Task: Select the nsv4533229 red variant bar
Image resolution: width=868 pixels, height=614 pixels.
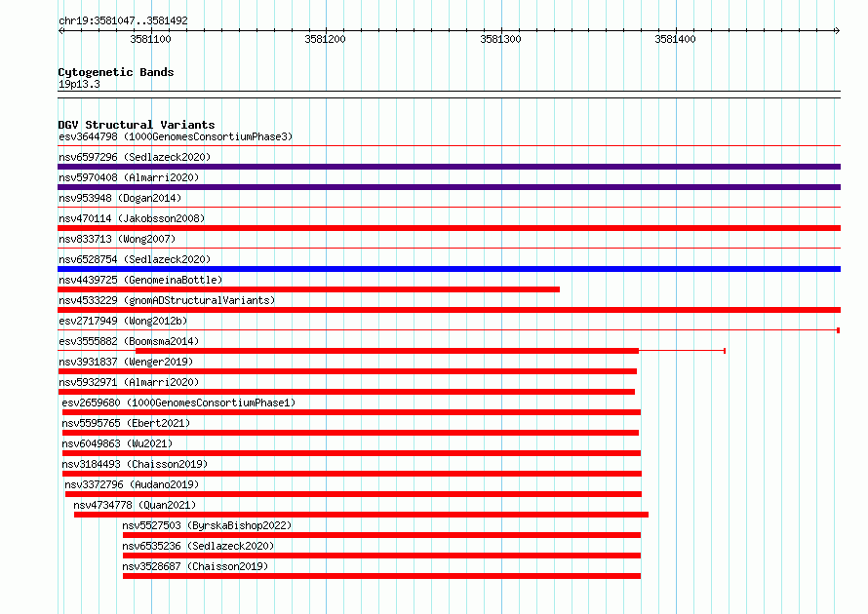Action: click(449, 310)
